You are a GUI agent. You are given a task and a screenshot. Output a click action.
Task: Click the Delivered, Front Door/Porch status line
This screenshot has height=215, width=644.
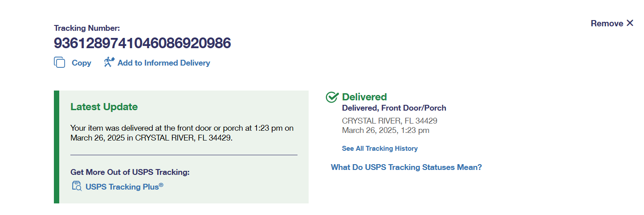394,108
